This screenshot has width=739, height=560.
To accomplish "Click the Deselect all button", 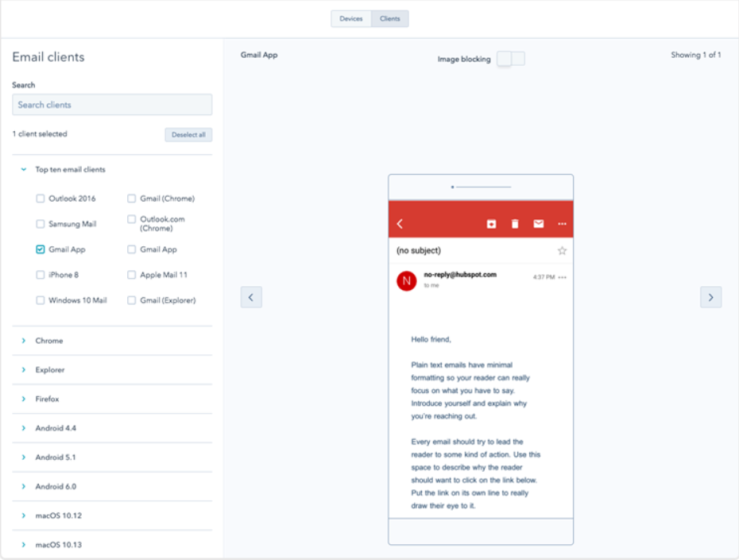I will pyautogui.click(x=188, y=135).
